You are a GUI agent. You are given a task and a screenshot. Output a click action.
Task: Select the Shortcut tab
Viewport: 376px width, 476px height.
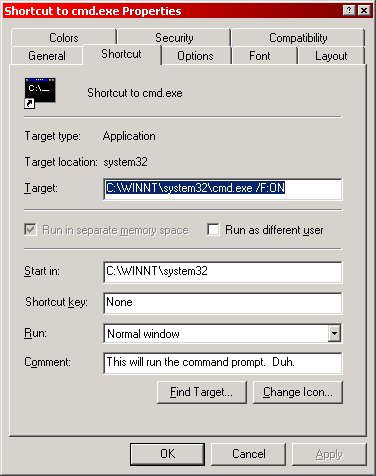[x=122, y=54]
